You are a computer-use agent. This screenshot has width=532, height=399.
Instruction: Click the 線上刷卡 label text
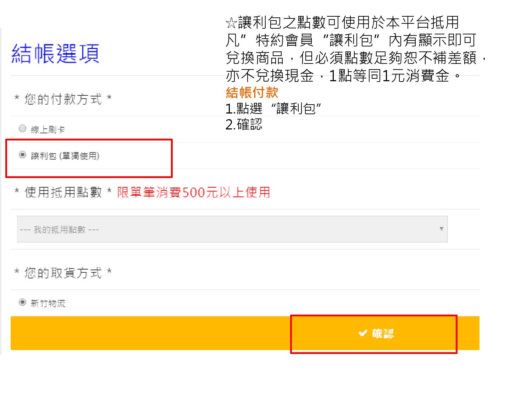click(x=48, y=129)
